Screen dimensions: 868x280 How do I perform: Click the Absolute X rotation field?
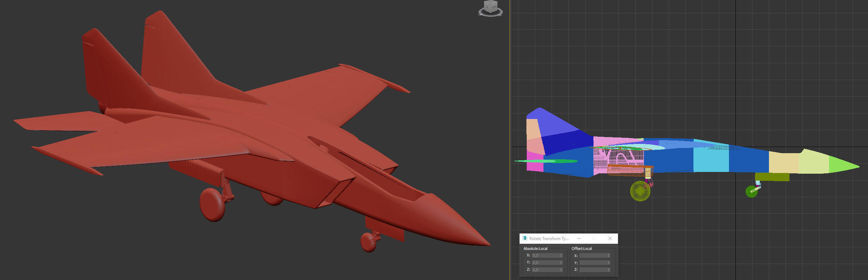point(545,256)
